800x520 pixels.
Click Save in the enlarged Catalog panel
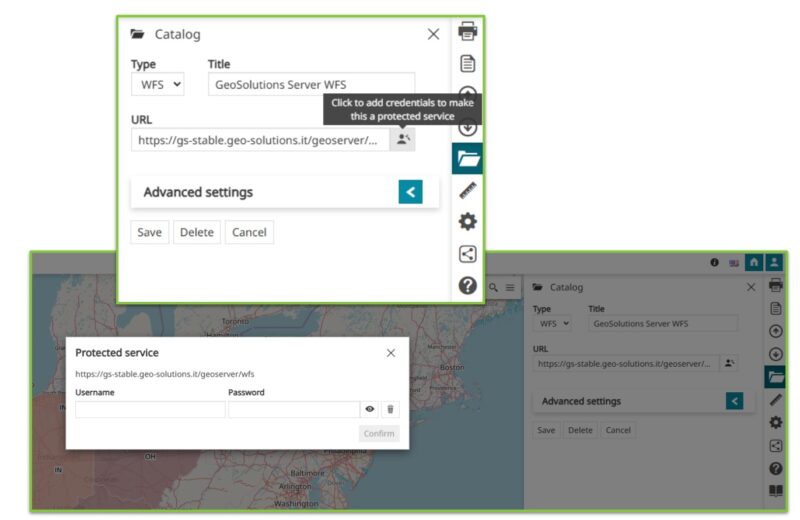[149, 232]
